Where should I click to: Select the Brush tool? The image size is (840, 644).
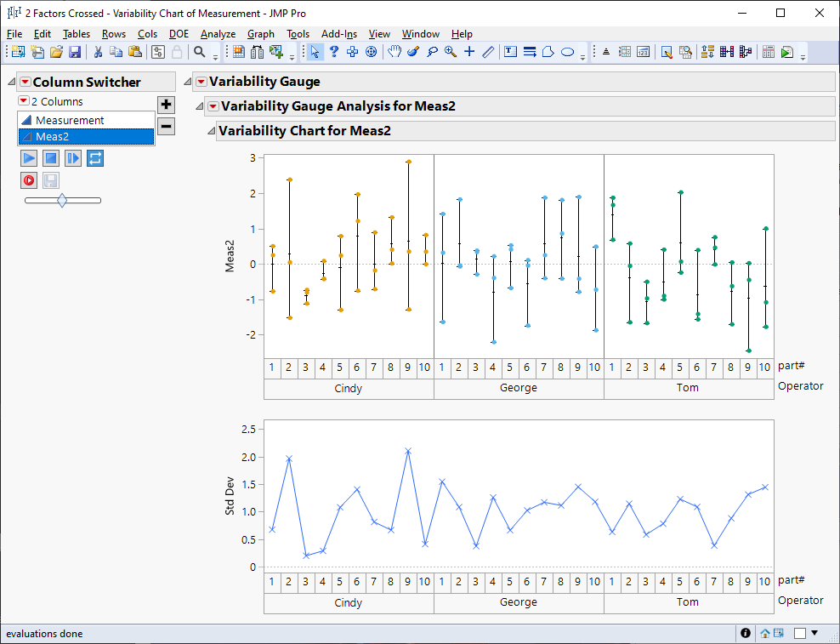tap(413, 52)
